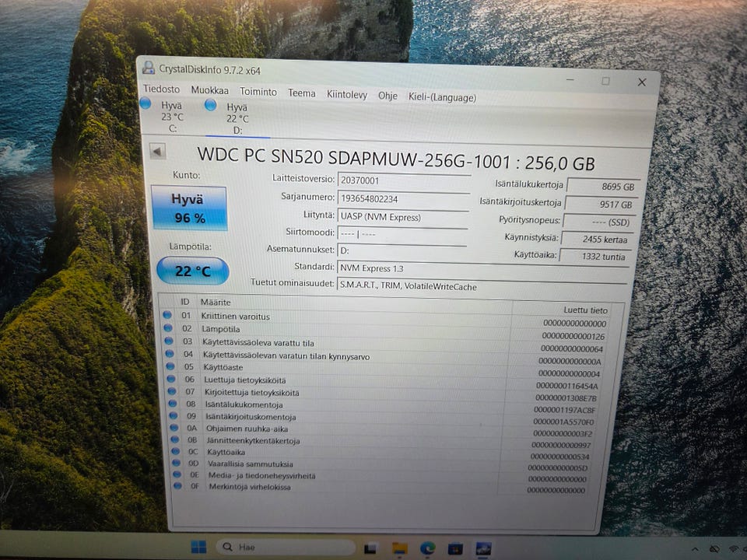Image resolution: width=747 pixels, height=560 pixels.
Task: Click the status dot for Vaarallisia sammutuksia
Action: [177, 463]
